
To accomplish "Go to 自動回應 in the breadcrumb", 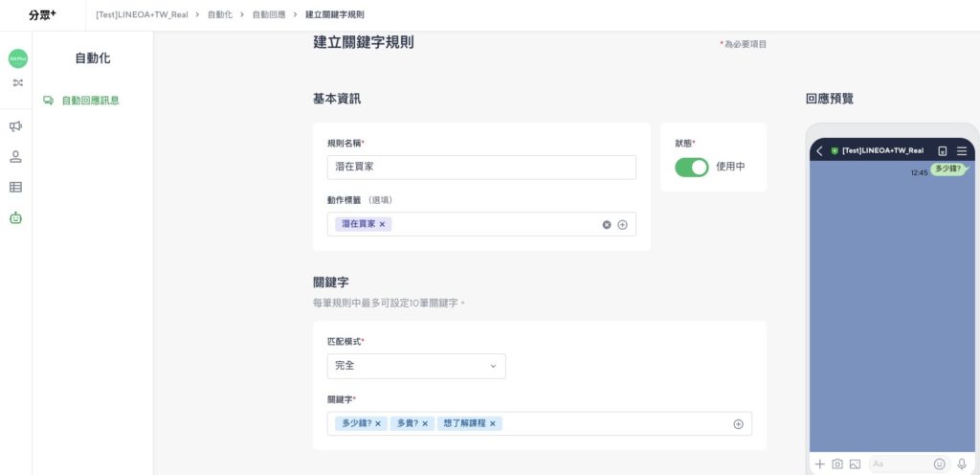I will (269, 14).
